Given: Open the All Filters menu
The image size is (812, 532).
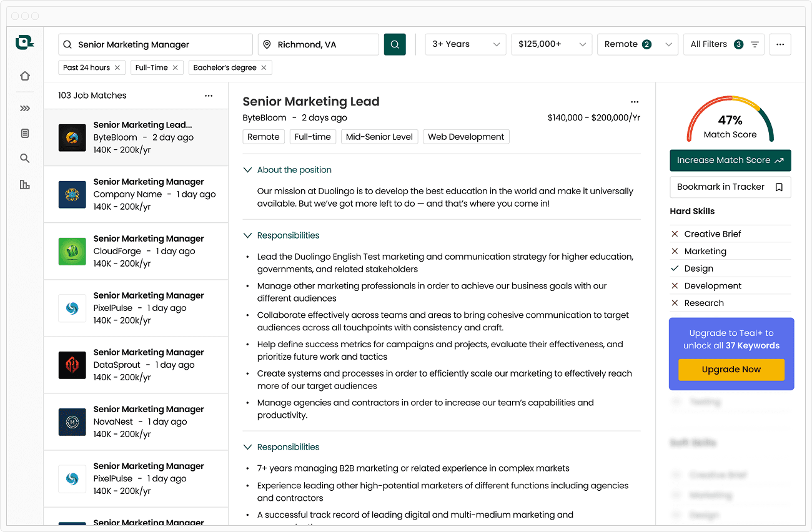Looking at the screenshot, I should pos(724,44).
